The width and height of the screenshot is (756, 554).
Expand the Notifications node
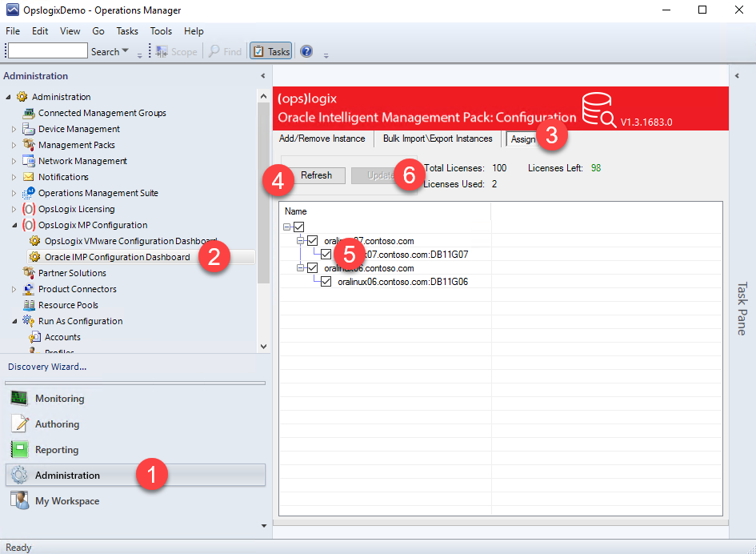[14, 177]
